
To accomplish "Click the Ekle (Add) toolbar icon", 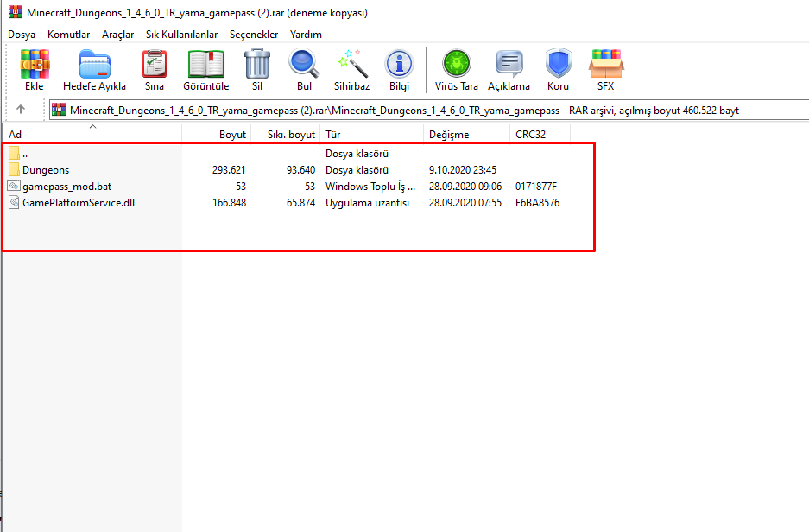I will click(x=35, y=64).
